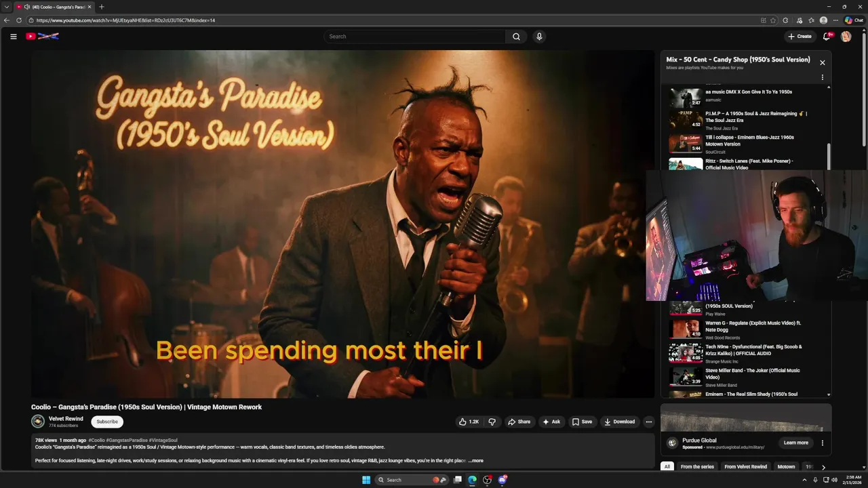Open the Velvet Rewind channel avatar
Viewport: 868px width, 488px height.
[38, 422]
